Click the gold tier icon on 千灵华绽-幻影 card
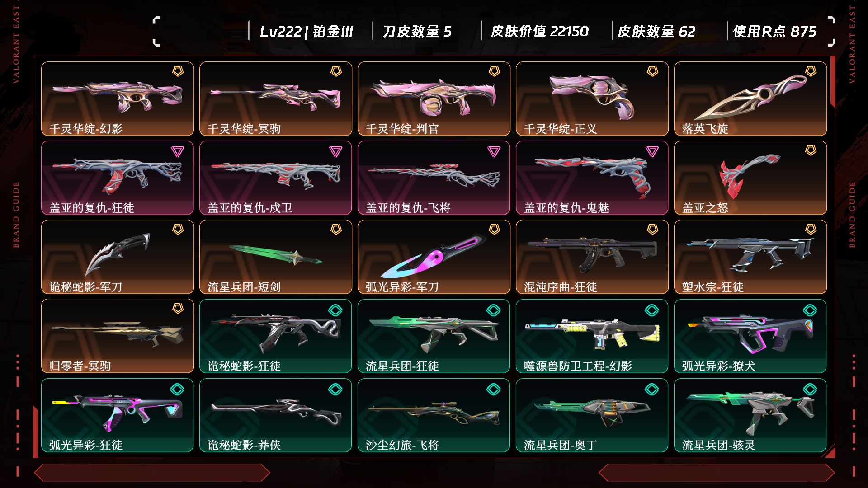Viewport: 868px width, 488px height. 178,71
